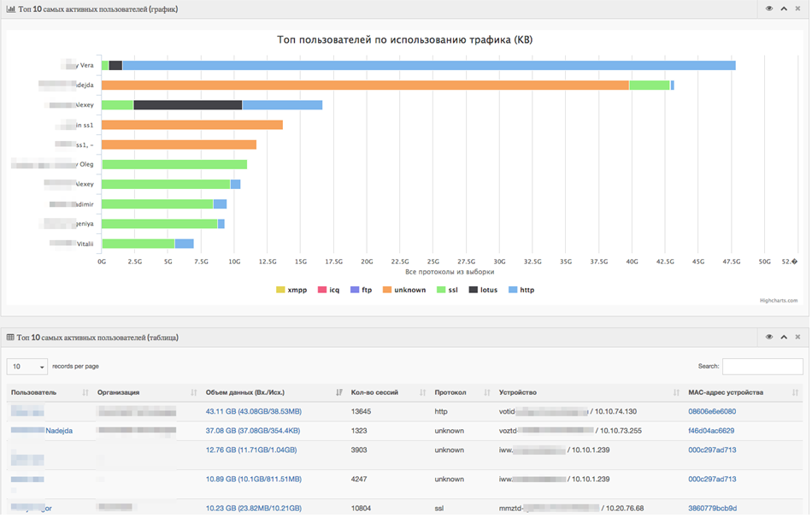Select session count 13645 cell
This screenshot has height=518, width=812.
point(361,412)
